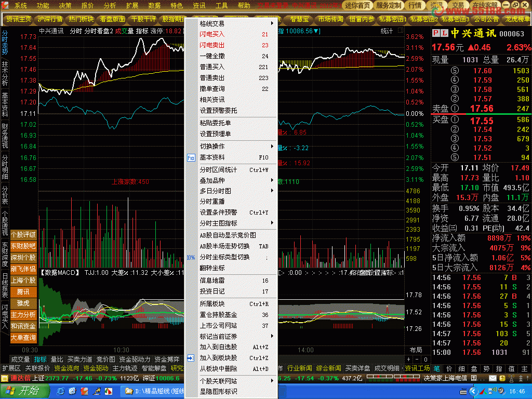The height and width of the screenshot is (399, 532).
Task: Click the volume speaker tray icon
Action: click(x=501, y=392)
